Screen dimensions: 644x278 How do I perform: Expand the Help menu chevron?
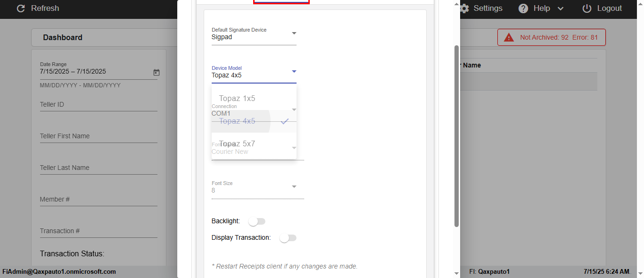(x=561, y=8)
